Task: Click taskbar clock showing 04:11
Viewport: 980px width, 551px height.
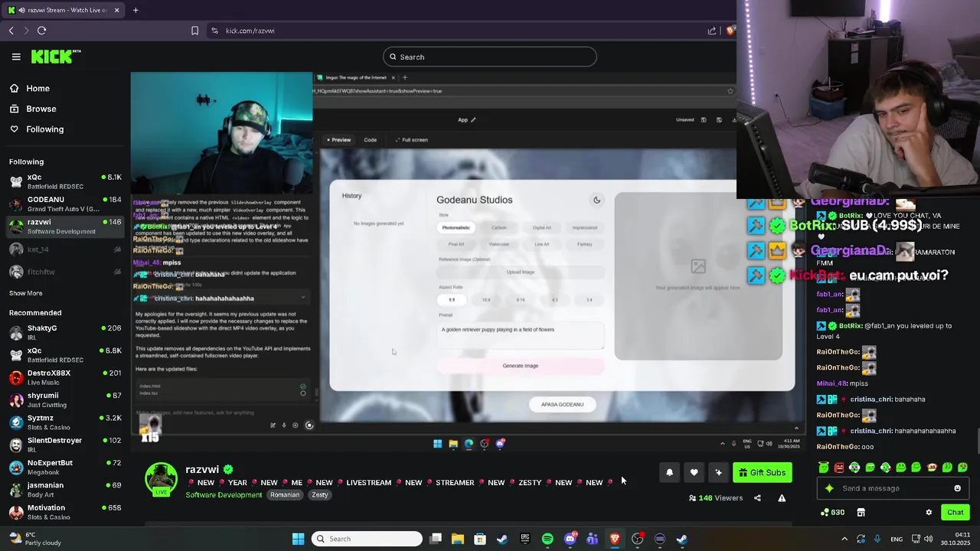Action: (956, 539)
